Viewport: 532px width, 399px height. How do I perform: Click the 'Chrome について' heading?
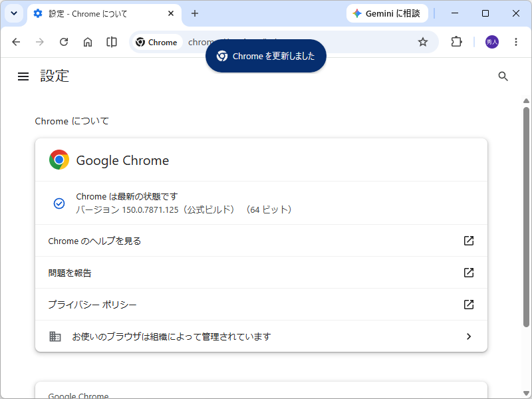(72, 121)
